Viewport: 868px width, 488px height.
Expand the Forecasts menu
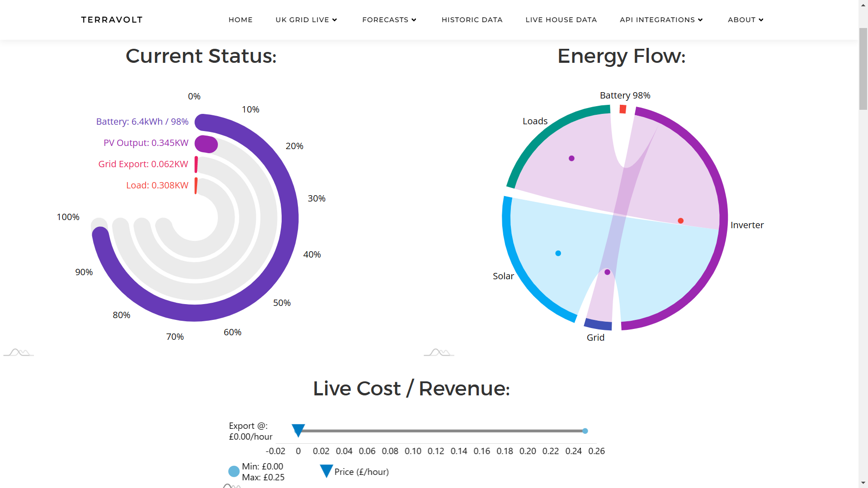point(389,20)
